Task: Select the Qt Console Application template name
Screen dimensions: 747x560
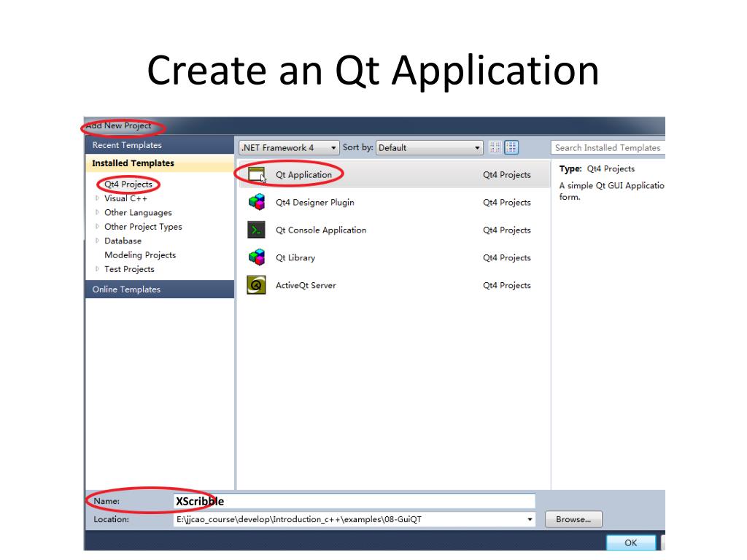Action: (321, 230)
